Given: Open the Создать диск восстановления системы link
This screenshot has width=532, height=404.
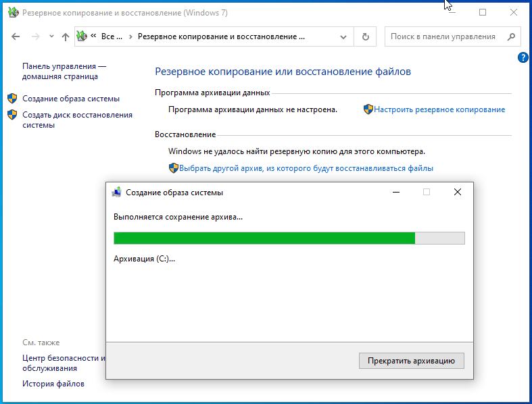Looking at the screenshot, I should pos(77,120).
